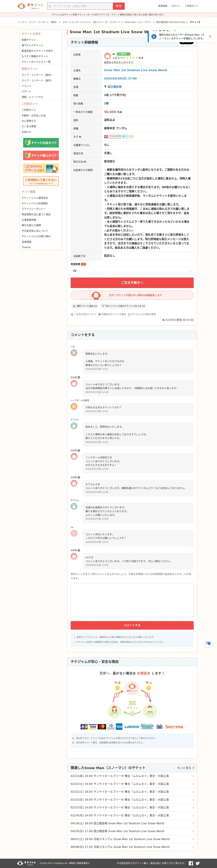Click commenter いせ's purple avatar

[74, 352]
